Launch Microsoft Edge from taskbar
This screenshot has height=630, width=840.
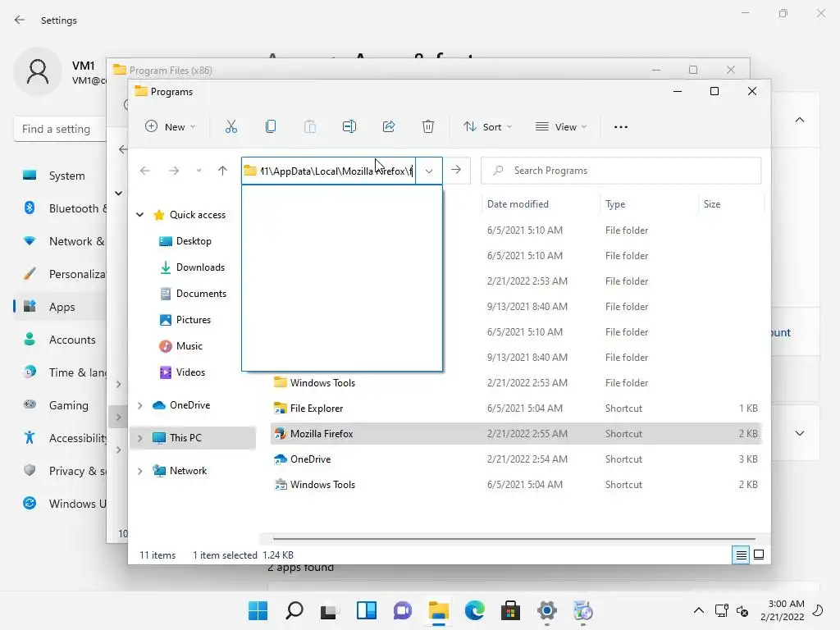coord(475,610)
